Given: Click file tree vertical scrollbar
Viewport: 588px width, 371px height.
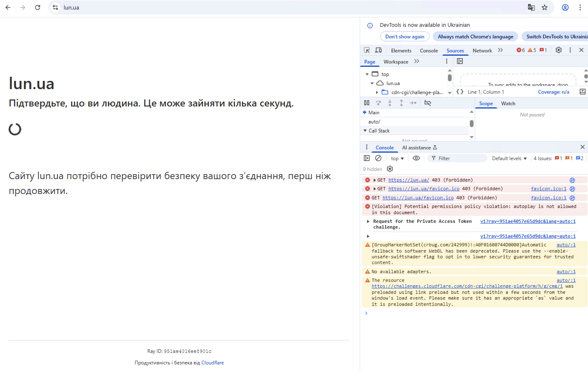Looking at the screenshot, I should (450, 78).
